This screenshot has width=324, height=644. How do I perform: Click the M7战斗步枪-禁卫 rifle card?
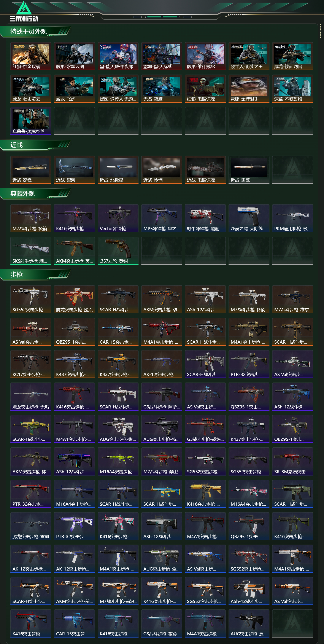click(162, 461)
